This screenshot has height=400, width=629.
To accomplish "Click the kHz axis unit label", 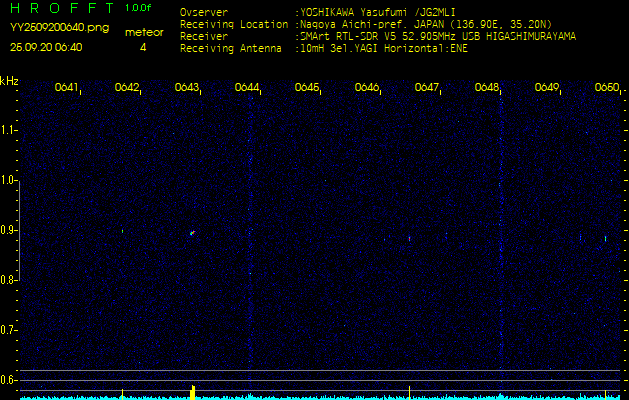I will pos(9,81).
